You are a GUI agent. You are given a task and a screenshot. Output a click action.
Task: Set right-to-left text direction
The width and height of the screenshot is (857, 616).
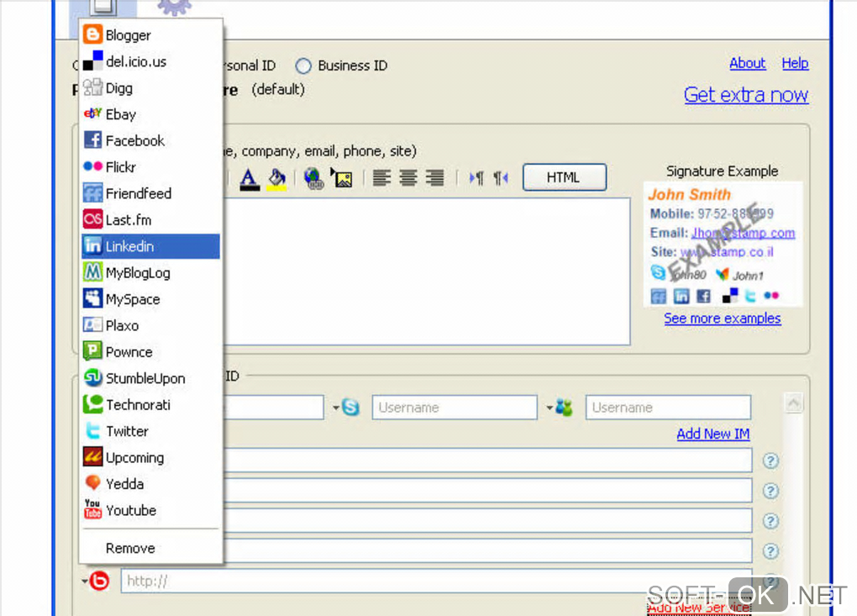500,177
